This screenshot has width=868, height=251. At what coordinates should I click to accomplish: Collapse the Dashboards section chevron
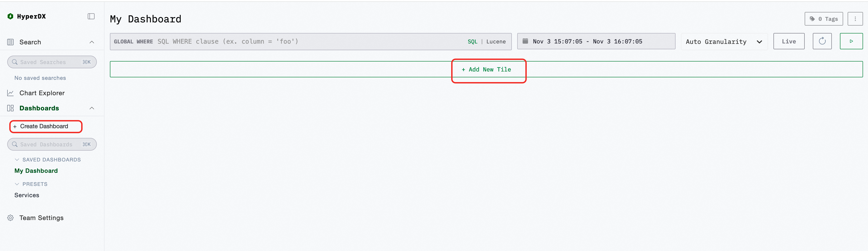click(92, 108)
